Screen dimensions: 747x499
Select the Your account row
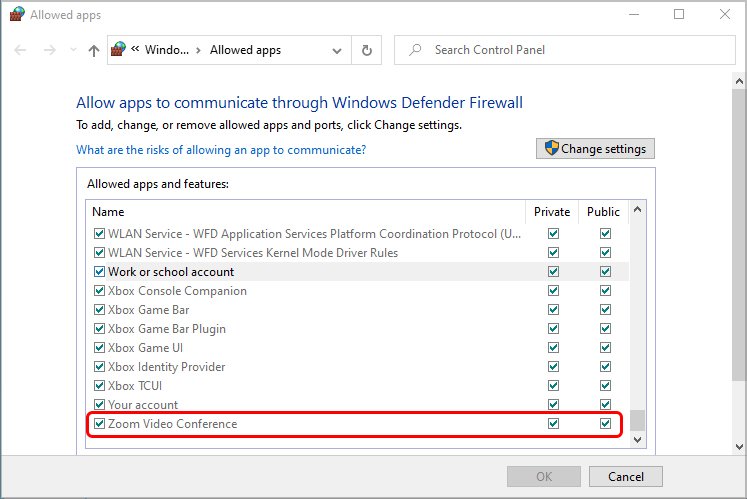coord(357,405)
